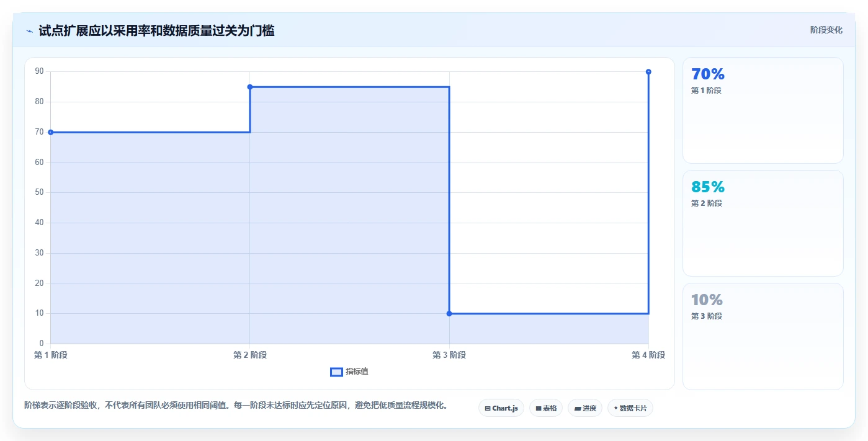
Task: Click the 数据卡片 tag chip
Action: [630, 408]
